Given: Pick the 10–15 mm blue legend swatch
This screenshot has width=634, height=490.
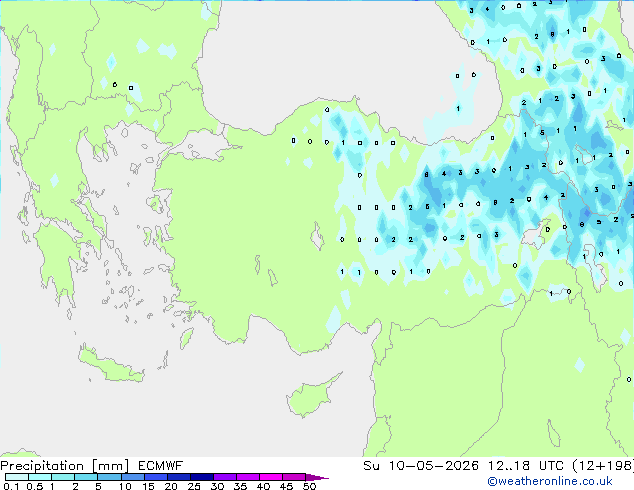Looking at the screenshot, I should click(x=132, y=477).
